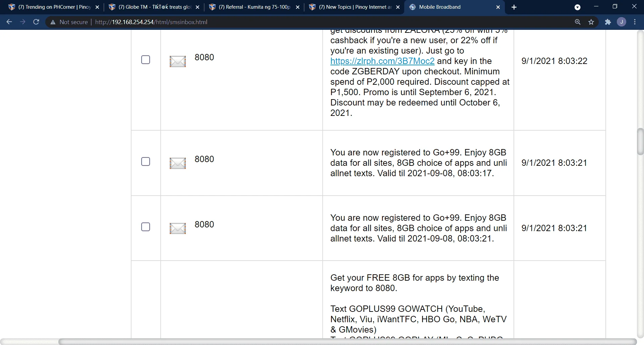Tick the checkbox for the ZALORA discount message
The height and width of the screenshot is (345, 644).
146,60
